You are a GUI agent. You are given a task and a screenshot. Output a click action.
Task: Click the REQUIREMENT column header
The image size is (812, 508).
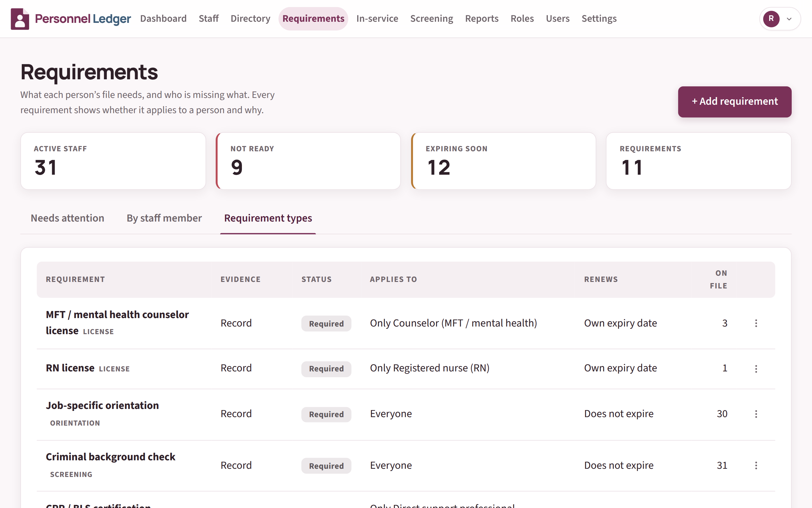coord(76,279)
